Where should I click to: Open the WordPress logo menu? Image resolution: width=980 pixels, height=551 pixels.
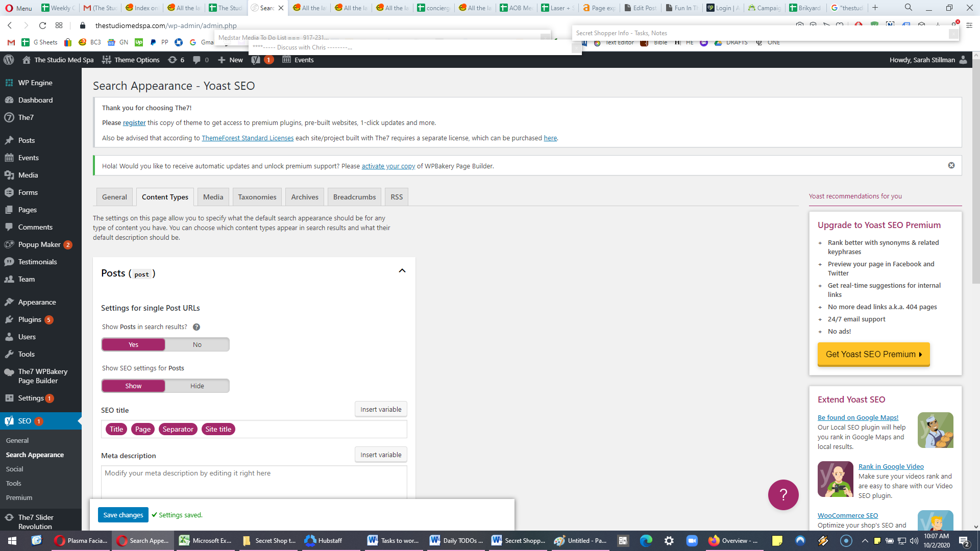pyautogui.click(x=9, y=60)
